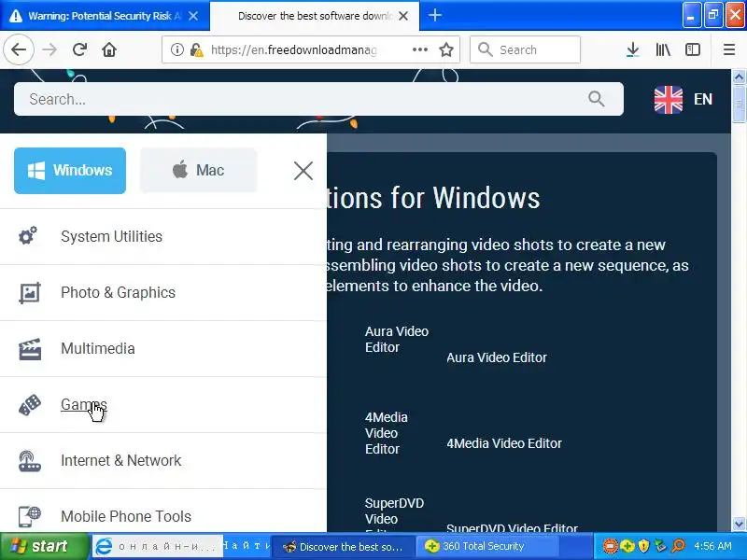Open the Firefox hamburger menu
This screenshot has height=560, width=747.
(x=729, y=49)
